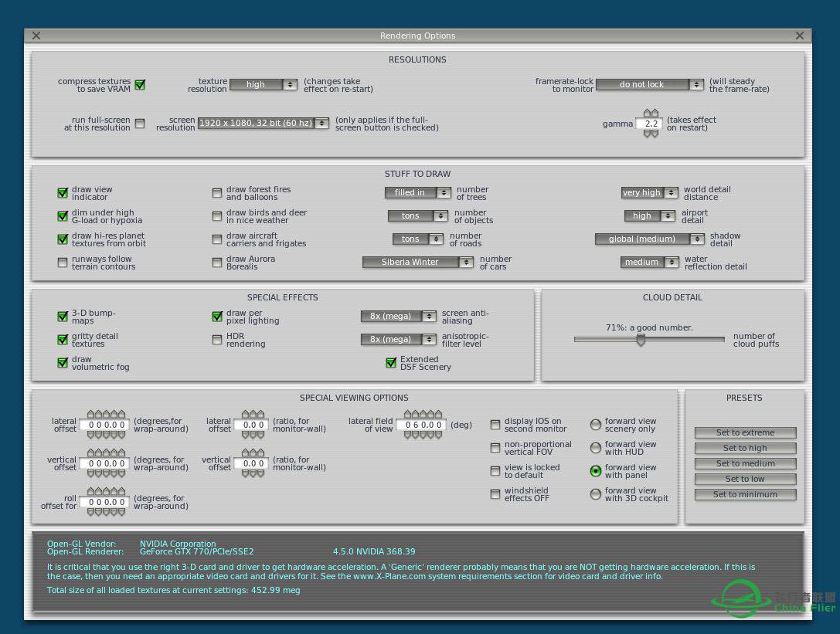Toggle dim under high G-load checkbox
Screen dimensions: 840x634
63,215
